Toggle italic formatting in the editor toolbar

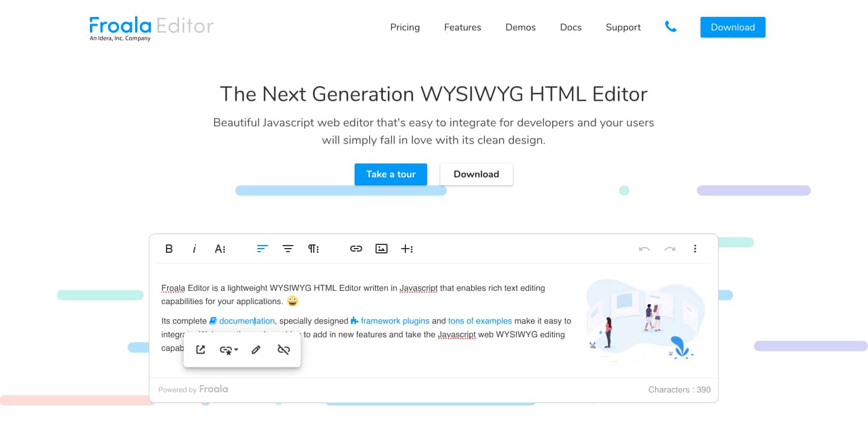(x=194, y=249)
